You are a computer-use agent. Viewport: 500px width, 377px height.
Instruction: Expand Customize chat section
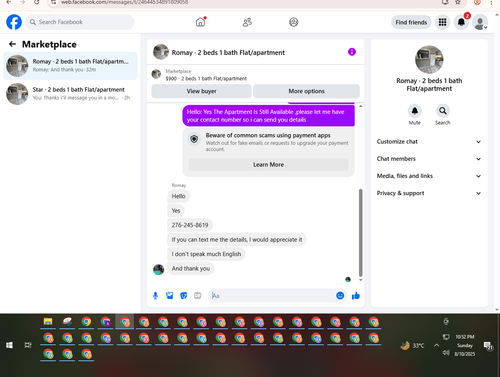pos(429,142)
